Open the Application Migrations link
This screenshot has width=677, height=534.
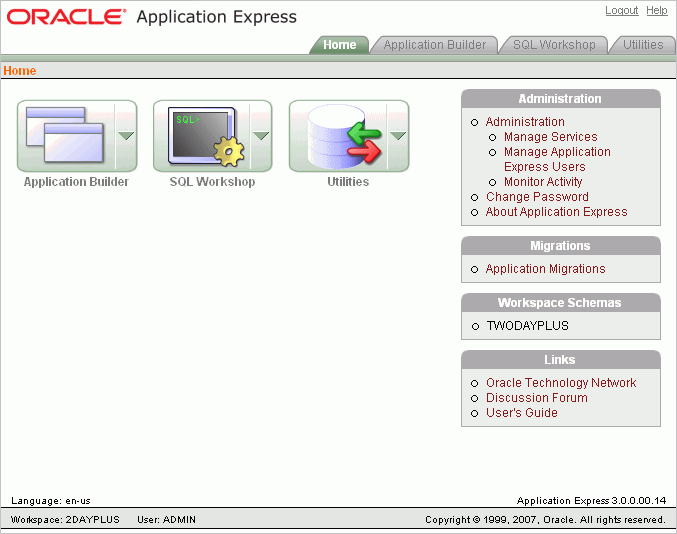coord(545,269)
